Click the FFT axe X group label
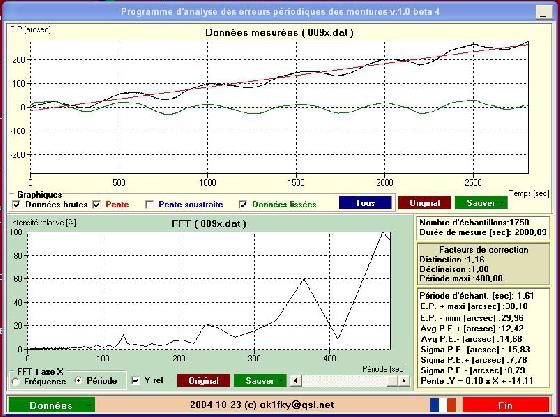The image size is (560, 417). (x=40, y=372)
